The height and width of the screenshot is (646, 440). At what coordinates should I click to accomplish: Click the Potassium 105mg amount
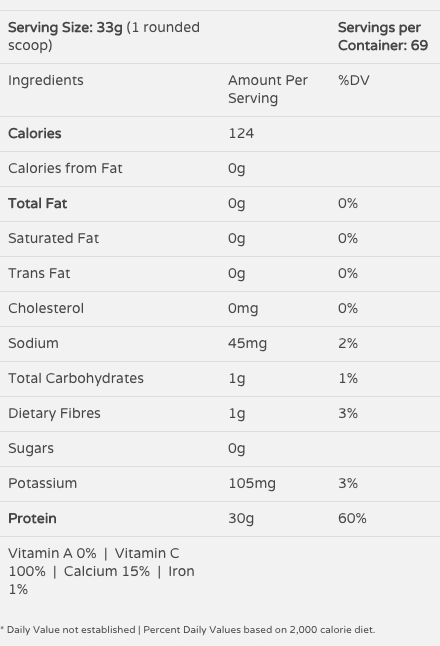click(252, 484)
